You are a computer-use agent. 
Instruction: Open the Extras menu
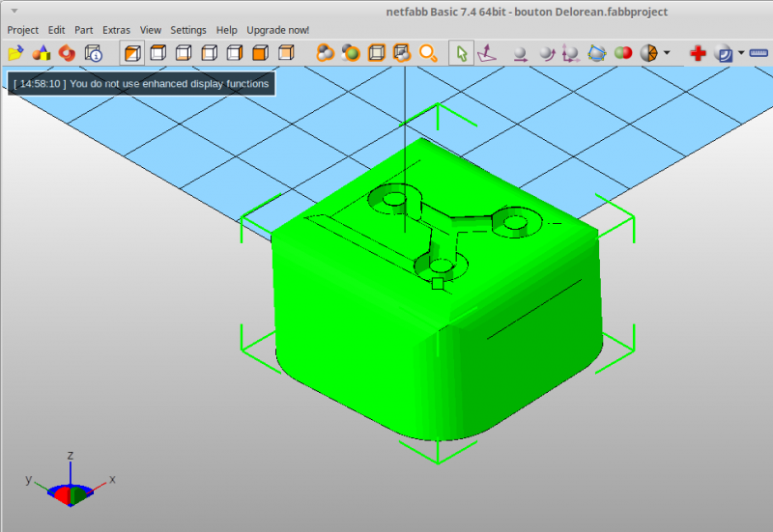[x=116, y=30]
